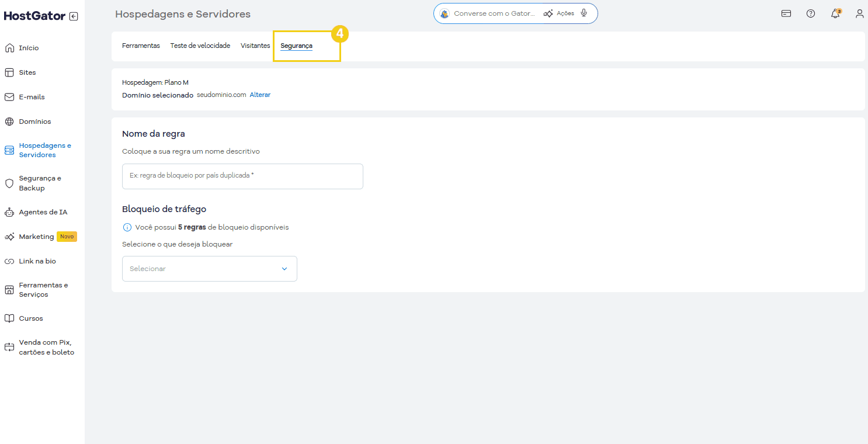Open Marketing with the Novo badge
Image resolution: width=868 pixels, height=444 pixels.
[x=35, y=236]
